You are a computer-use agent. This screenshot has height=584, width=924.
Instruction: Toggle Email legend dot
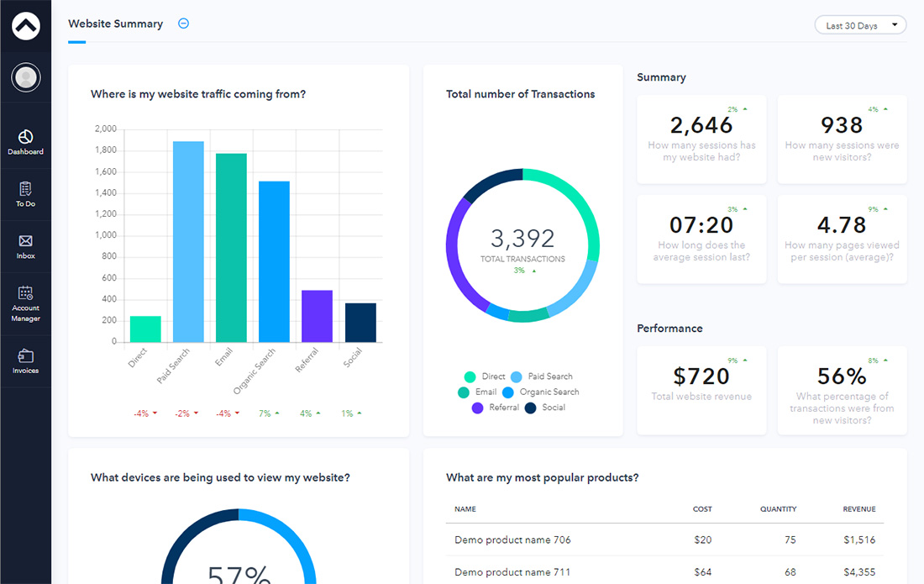tap(463, 392)
